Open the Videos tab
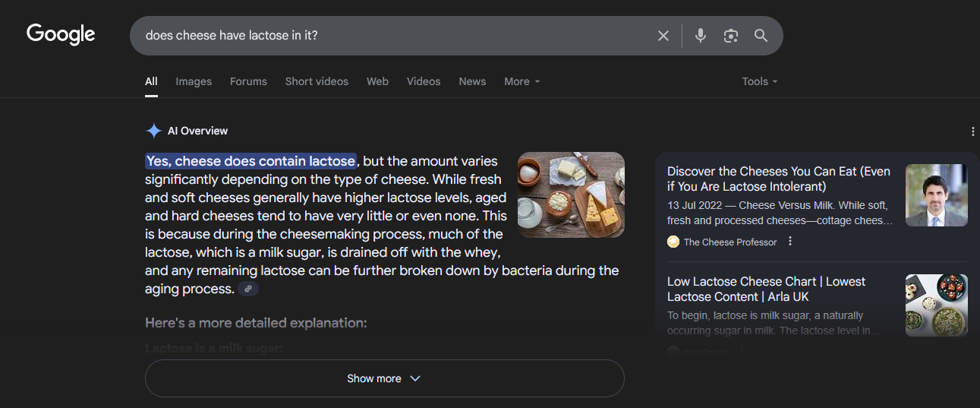Viewport: 980px width, 408px height. coord(424,81)
